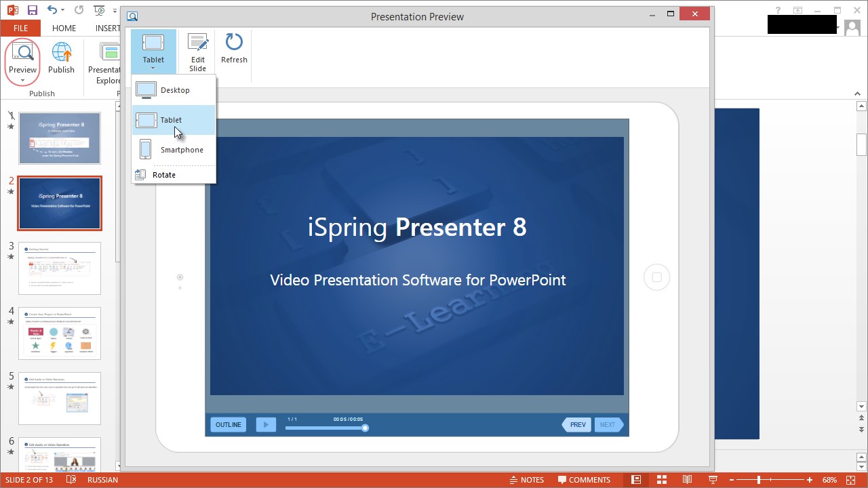Click the Edit Slide button

tap(198, 52)
